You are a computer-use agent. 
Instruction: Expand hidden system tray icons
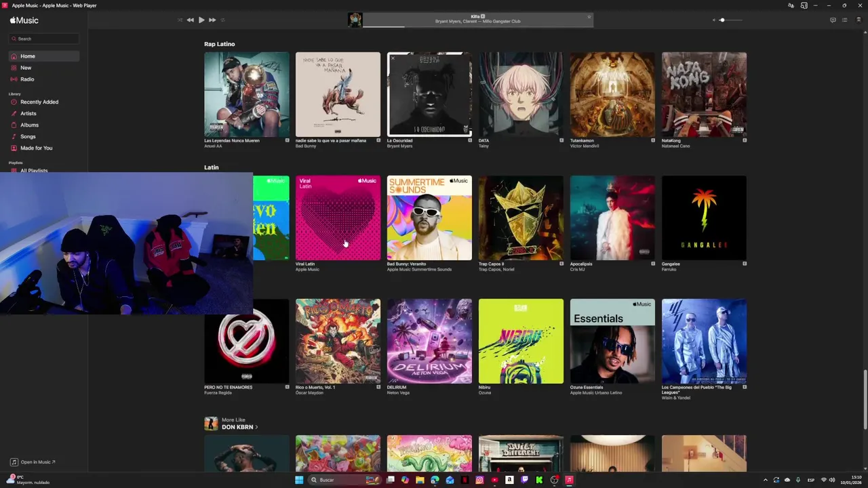pos(766,480)
